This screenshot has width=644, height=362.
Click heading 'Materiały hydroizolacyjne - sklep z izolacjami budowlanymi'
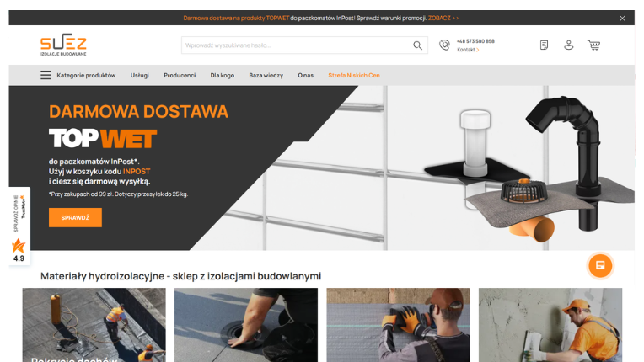180,276
